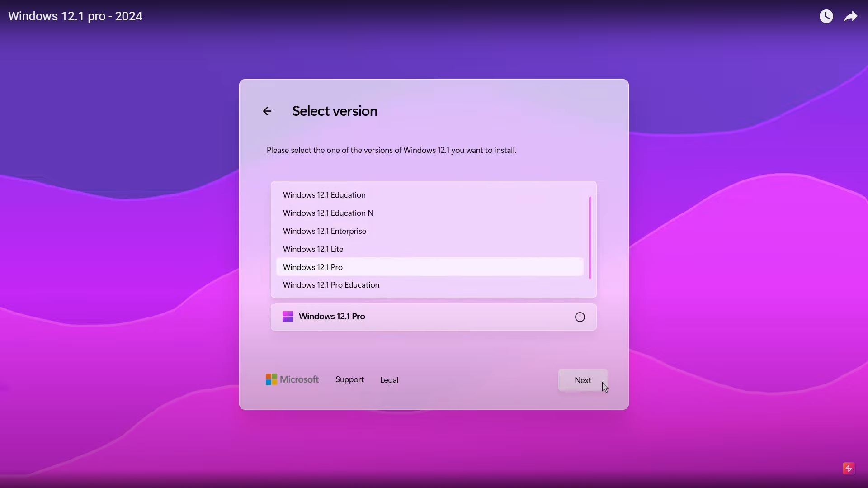This screenshot has height=488, width=868.
Task: Open the Windows 12.1 Pro version dropdown
Action: click(x=433, y=317)
